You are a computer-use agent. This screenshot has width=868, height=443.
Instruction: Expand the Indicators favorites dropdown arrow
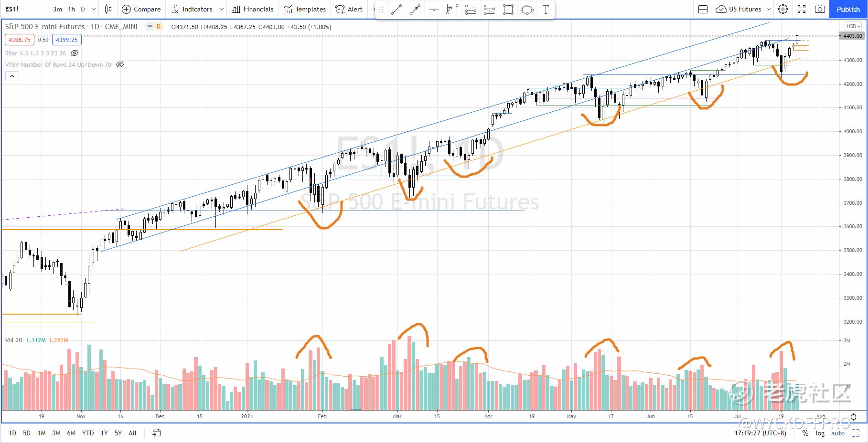tap(221, 9)
